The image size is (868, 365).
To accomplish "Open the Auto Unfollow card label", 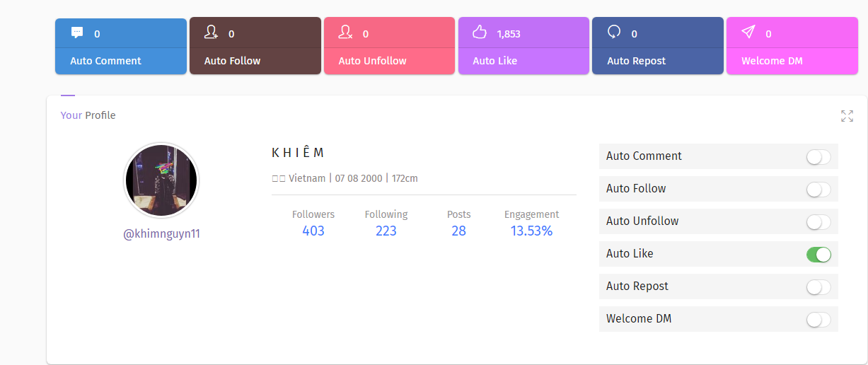I will 372,61.
